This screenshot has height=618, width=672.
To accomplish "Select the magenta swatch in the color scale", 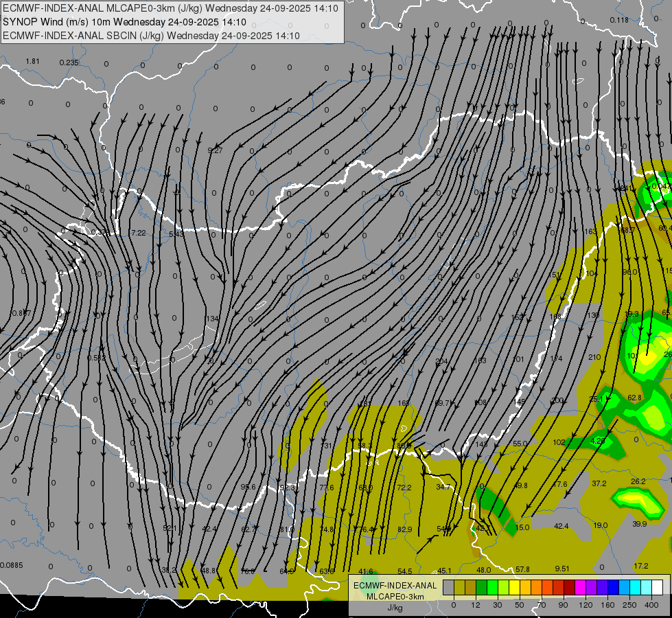I will (580, 588).
